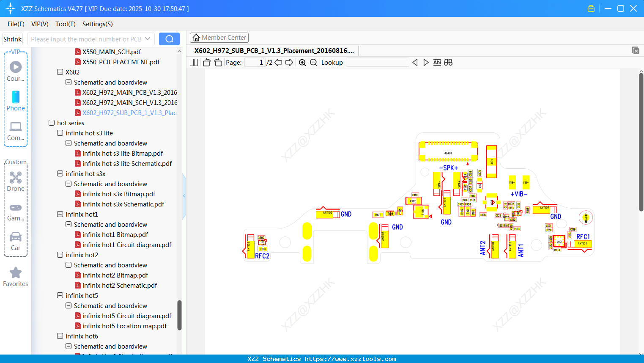Screen dimensions: 644x363
Task: Open the xzztools.com website link
Action: (x=350, y=359)
